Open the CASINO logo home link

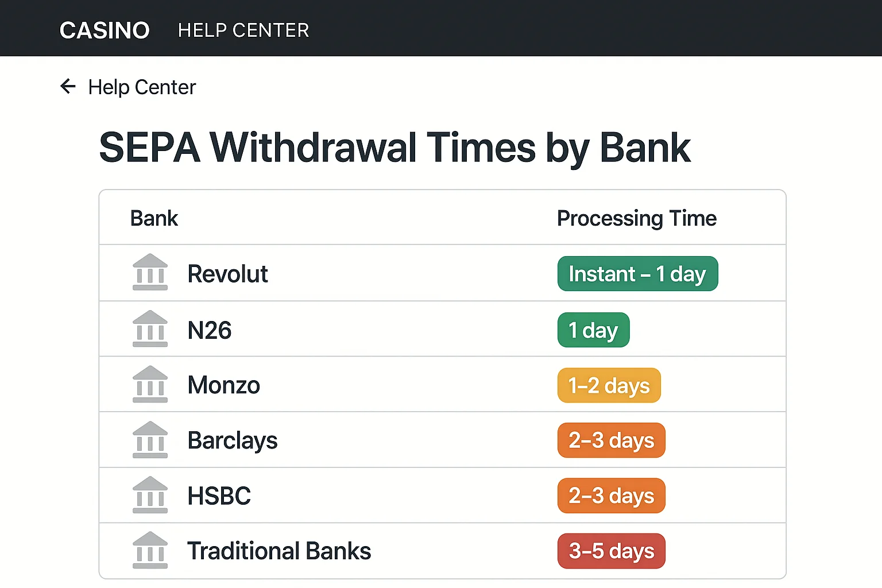[105, 30]
